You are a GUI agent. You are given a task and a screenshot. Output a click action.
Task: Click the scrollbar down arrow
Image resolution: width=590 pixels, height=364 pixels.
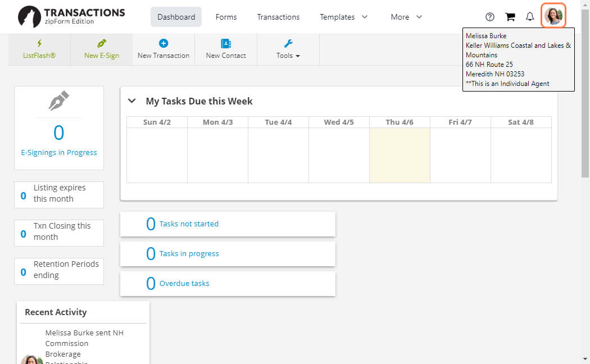pos(585,359)
